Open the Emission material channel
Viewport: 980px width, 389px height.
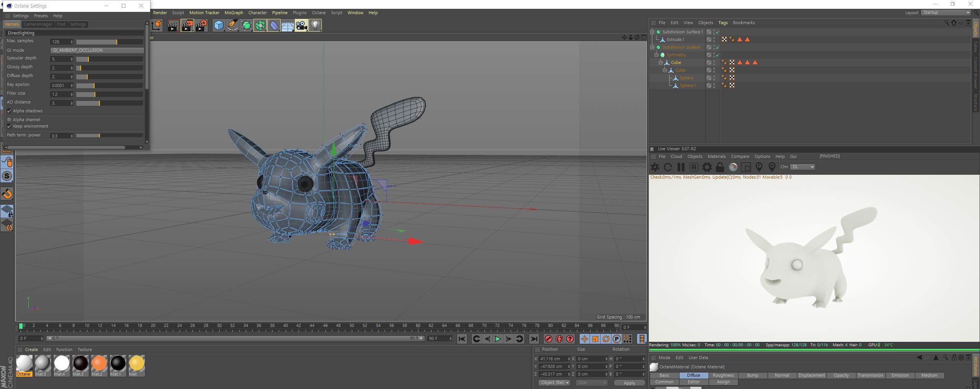tap(900, 376)
